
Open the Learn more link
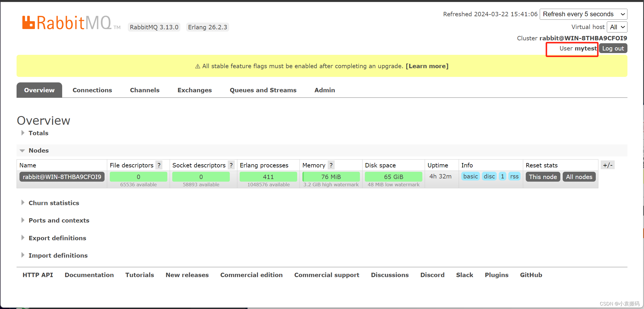(x=427, y=66)
